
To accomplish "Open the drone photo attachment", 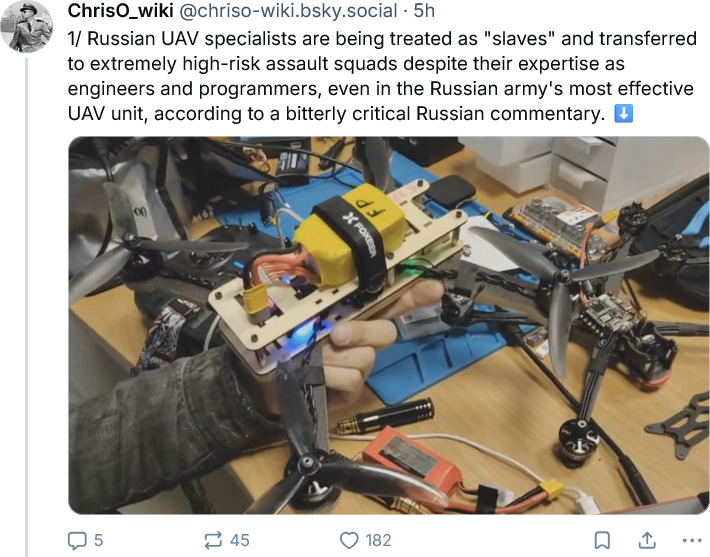I will [389, 325].
